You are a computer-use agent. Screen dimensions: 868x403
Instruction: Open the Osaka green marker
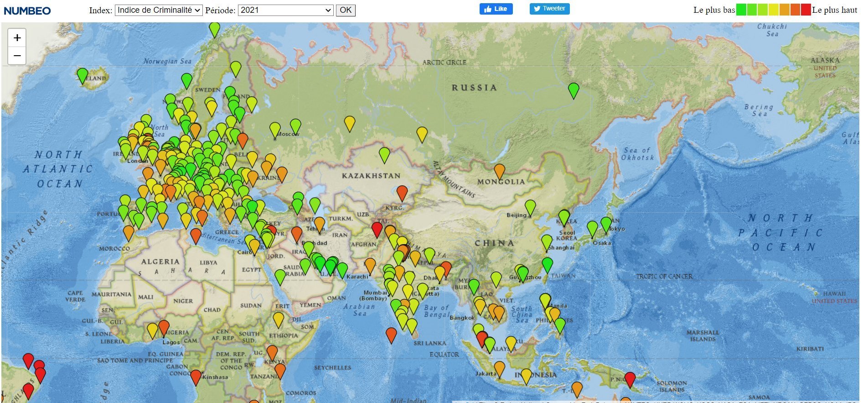click(592, 229)
